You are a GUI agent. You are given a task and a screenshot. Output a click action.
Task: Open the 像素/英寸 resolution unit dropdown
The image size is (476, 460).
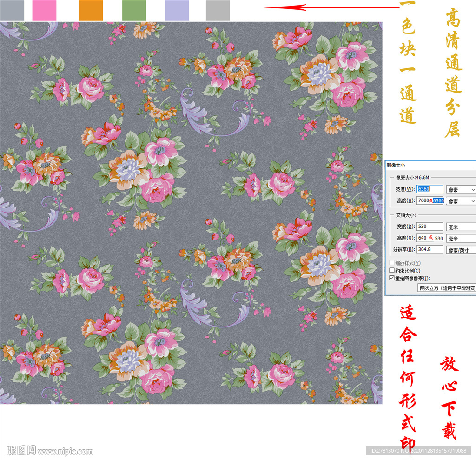(461, 250)
